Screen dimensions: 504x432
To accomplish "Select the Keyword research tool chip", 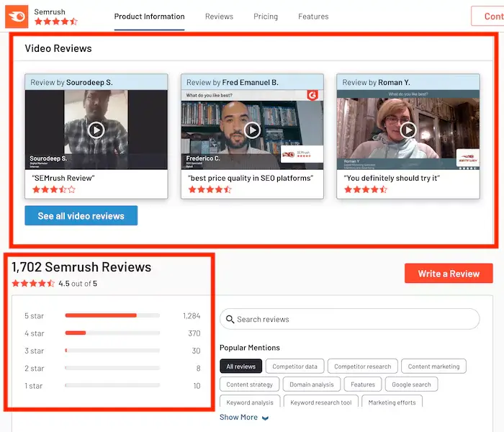I will click(x=321, y=402).
